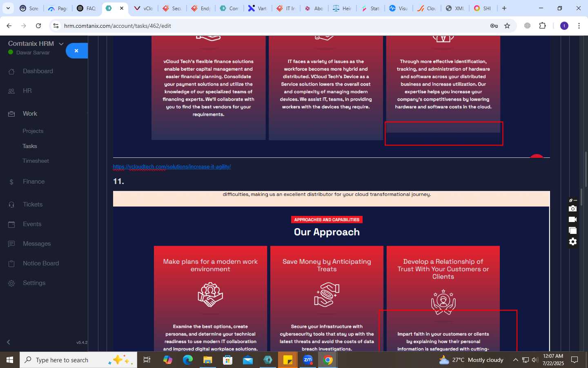Image resolution: width=588 pixels, height=368 pixels.
Task: Switch to the vClo tab
Action: (144, 8)
